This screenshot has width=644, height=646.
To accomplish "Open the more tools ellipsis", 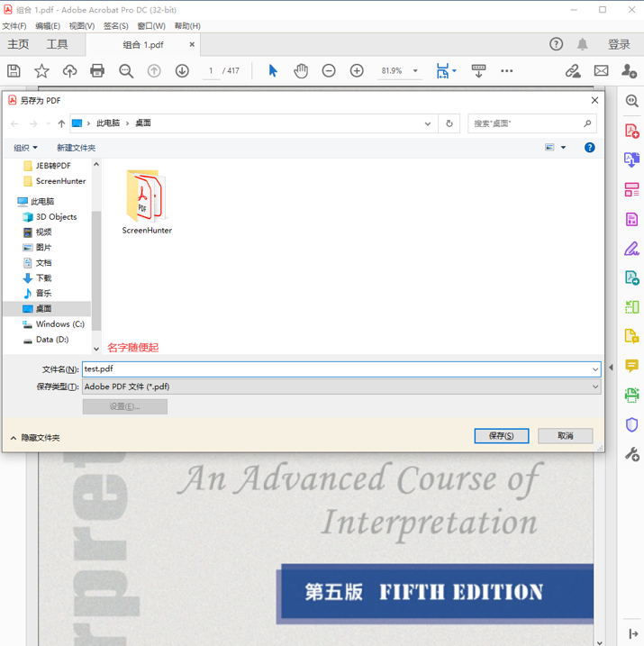I will pyautogui.click(x=506, y=71).
